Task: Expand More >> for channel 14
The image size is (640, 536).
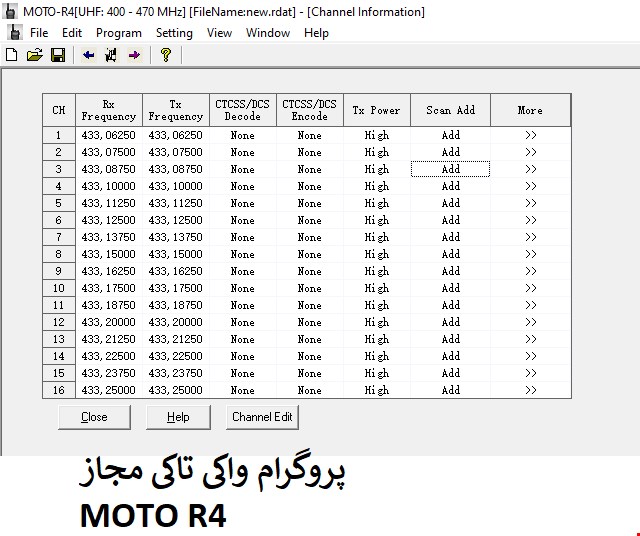Action: point(531,356)
